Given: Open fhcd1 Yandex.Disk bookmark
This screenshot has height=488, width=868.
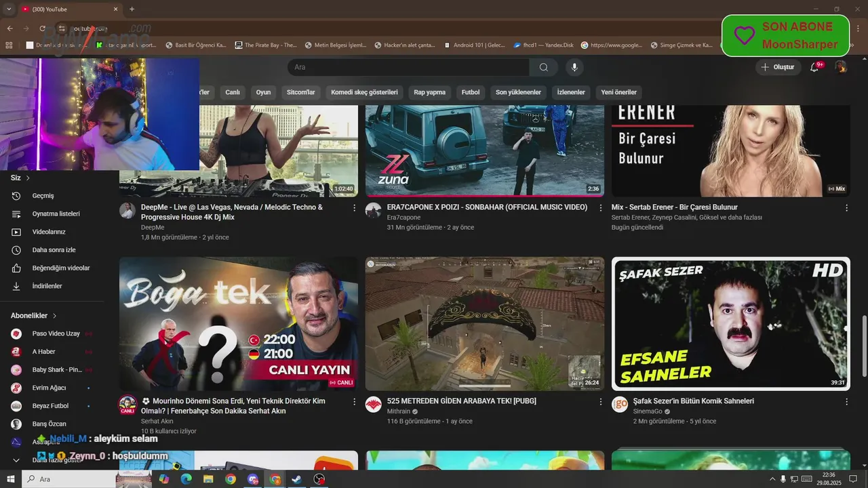Looking at the screenshot, I should coord(544,45).
